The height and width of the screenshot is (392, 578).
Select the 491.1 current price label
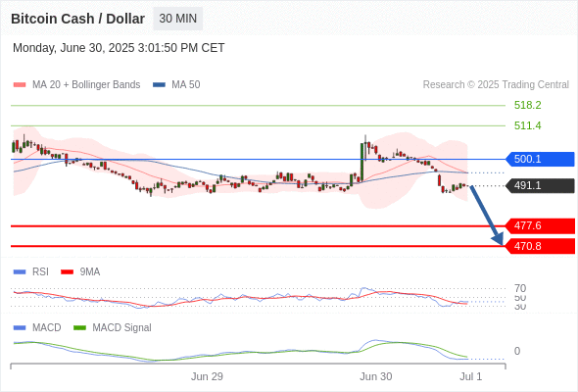point(540,185)
